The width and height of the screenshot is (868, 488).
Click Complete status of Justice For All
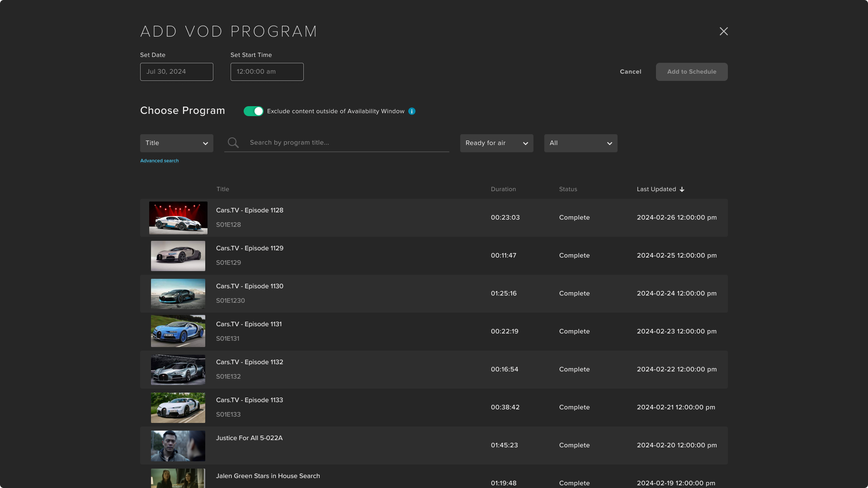pyautogui.click(x=574, y=446)
